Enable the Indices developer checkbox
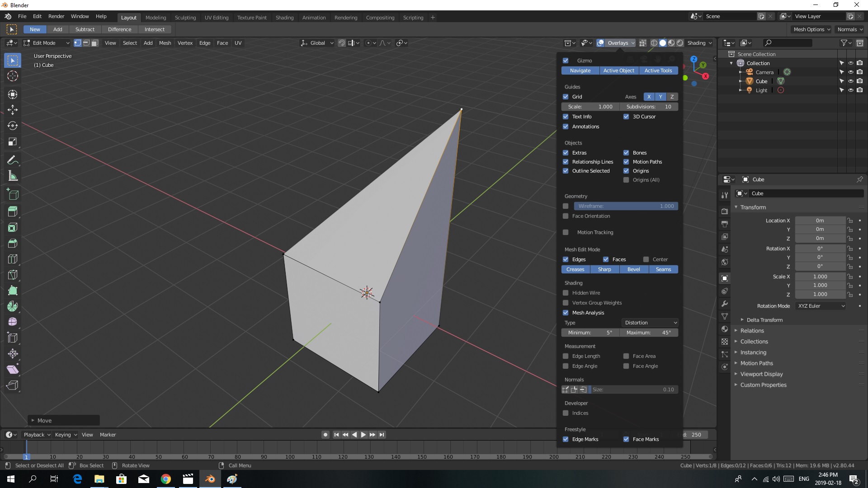The height and width of the screenshot is (488, 868). click(x=566, y=413)
